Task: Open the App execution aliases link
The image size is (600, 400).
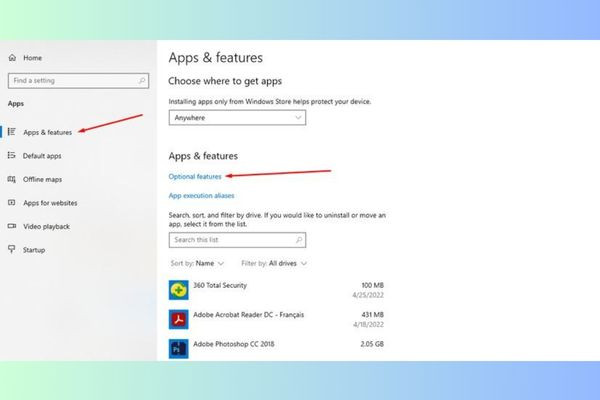Action: (x=201, y=196)
